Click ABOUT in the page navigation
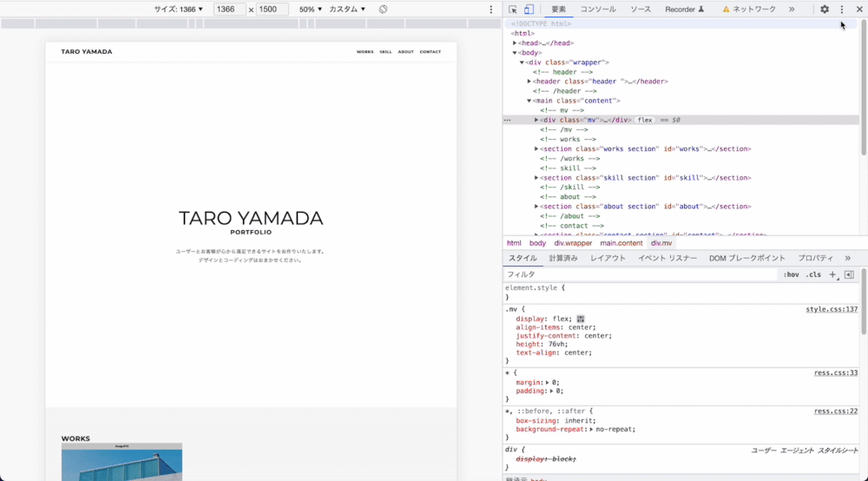The width and height of the screenshot is (868, 481). click(x=405, y=51)
